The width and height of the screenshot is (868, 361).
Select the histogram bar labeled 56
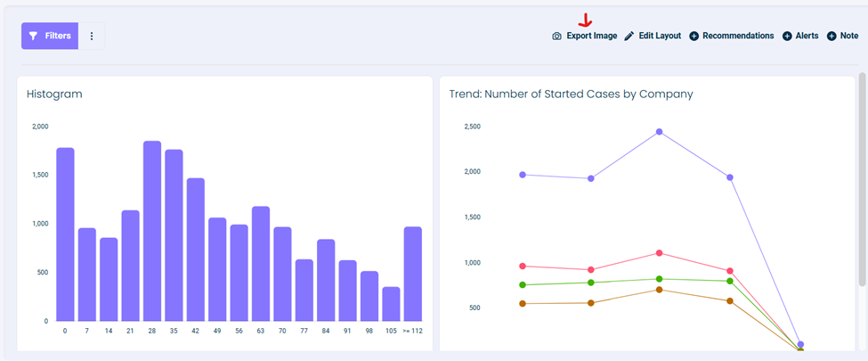click(x=239, y=273)
